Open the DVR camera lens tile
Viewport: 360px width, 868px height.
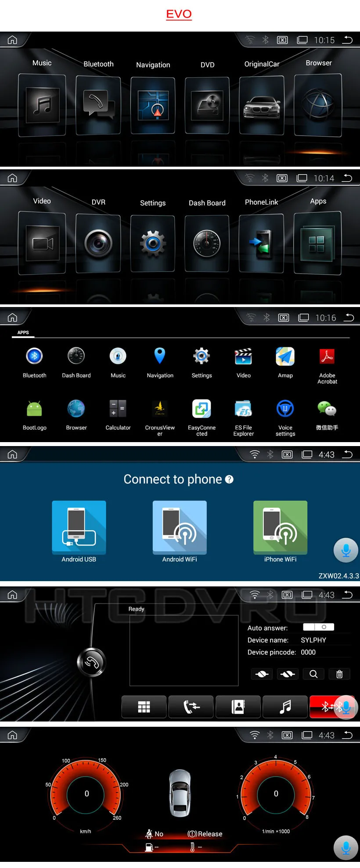98,243
